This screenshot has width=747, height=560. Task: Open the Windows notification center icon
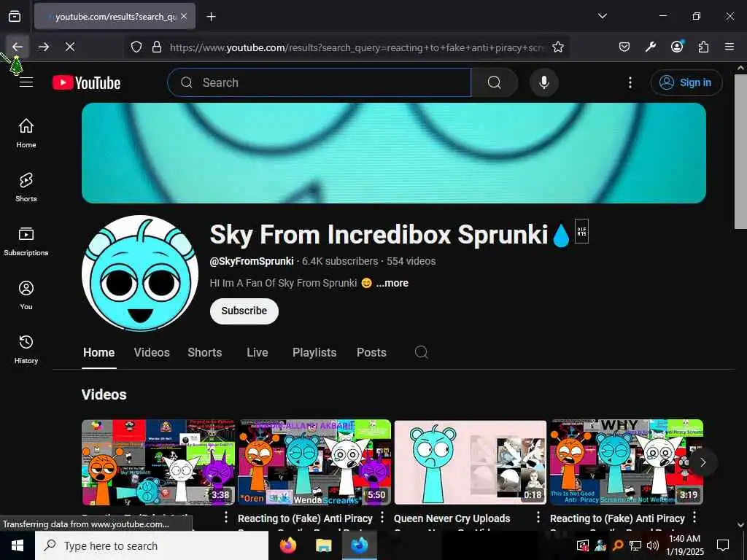point(723,545)
